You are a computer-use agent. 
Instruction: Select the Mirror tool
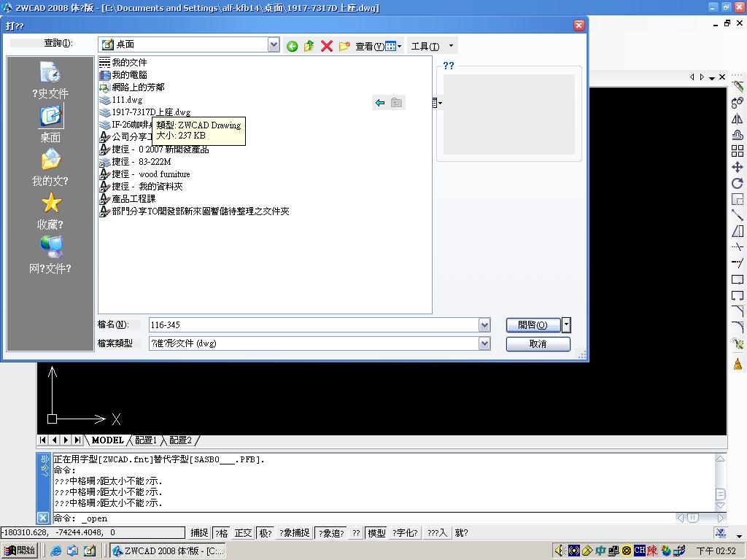click(738, 119)
